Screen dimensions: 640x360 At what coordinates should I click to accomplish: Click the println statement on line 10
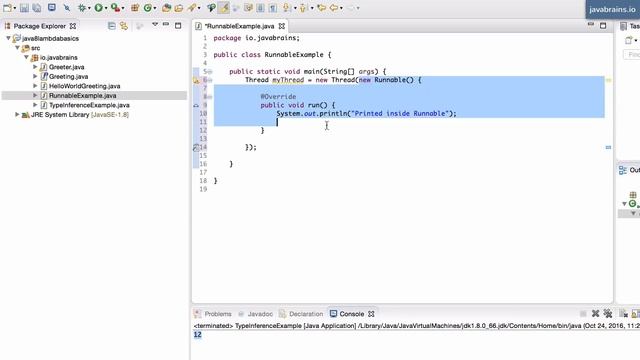pos(366,113)
